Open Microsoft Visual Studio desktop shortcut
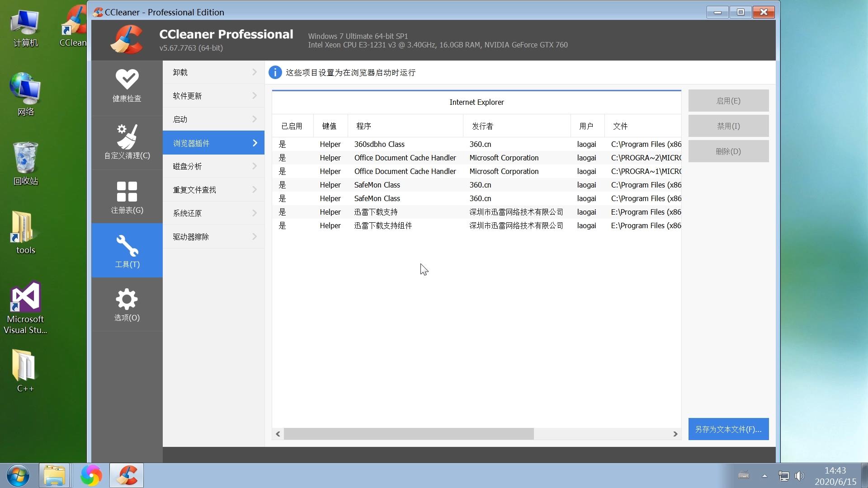The width and height of the screenshot is (868, 488). pyautogui.click(x=25, y=308)
